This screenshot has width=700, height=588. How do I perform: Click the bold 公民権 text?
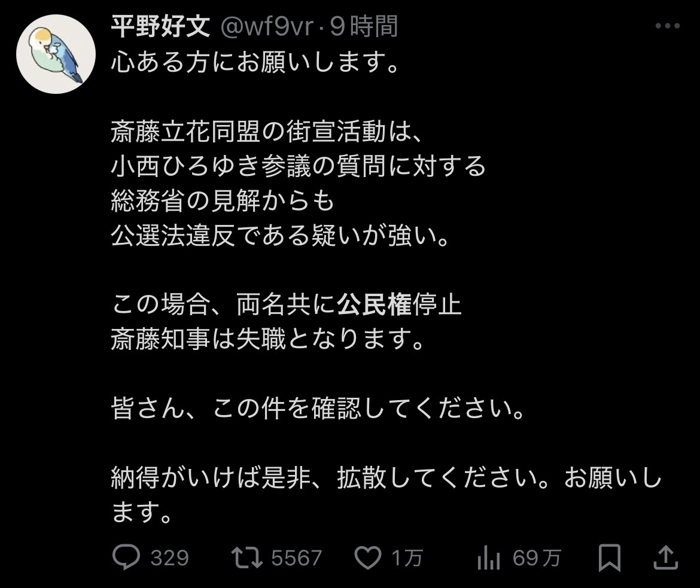coord(374,304)
